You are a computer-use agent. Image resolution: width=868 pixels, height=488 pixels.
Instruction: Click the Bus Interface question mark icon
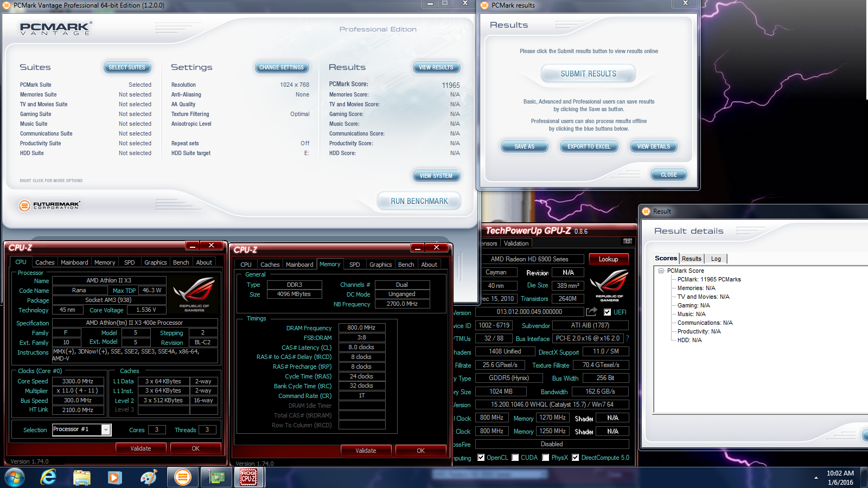[628, 338]
